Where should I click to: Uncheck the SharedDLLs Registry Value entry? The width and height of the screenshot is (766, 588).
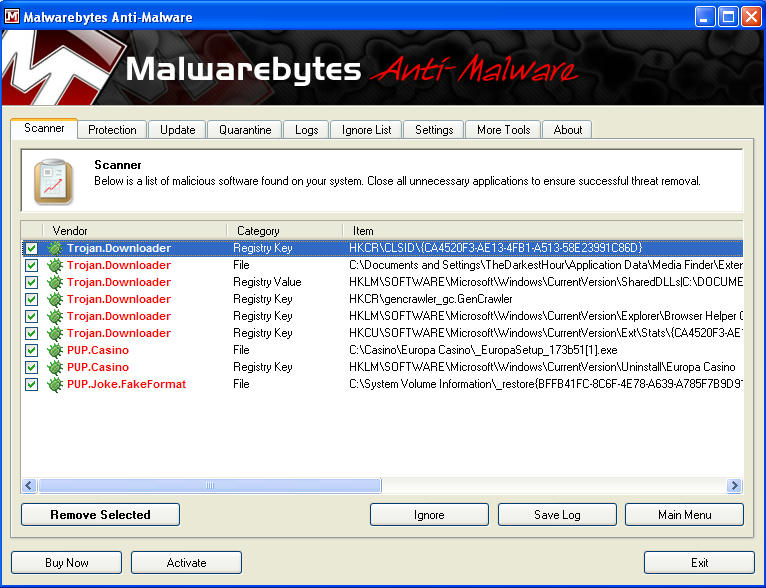pyautogui.click(x=31, y=282)
